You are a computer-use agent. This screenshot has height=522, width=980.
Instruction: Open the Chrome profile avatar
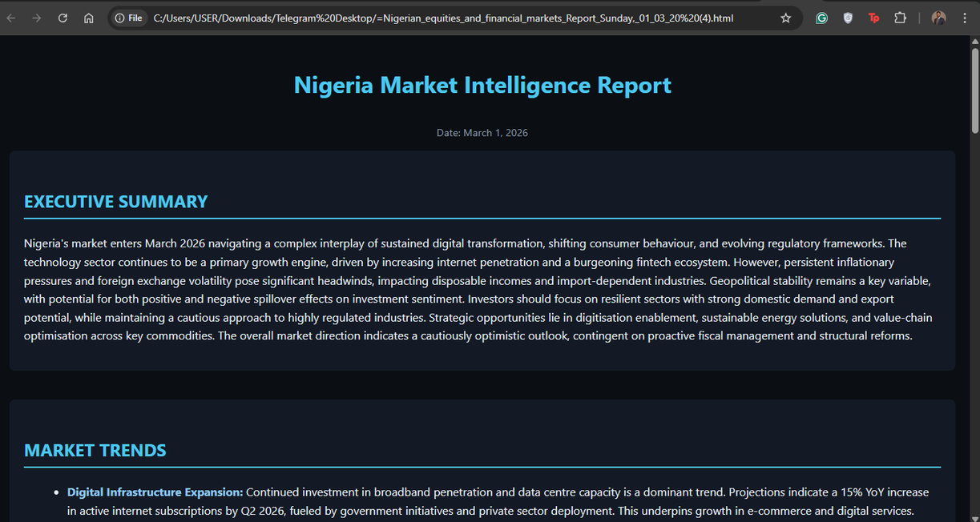(x=938, y=18)
